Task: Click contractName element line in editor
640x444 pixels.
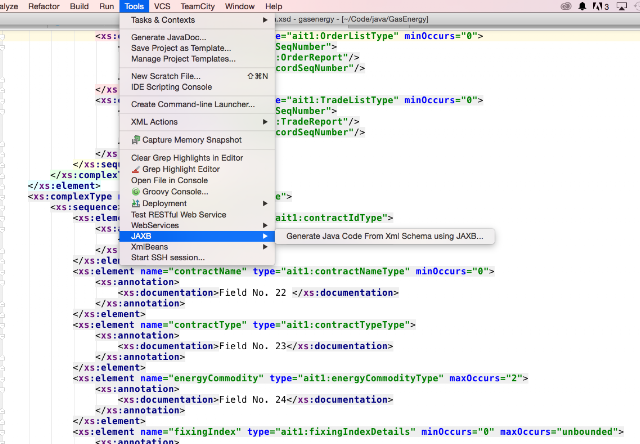Action: (x=284, y=271)
